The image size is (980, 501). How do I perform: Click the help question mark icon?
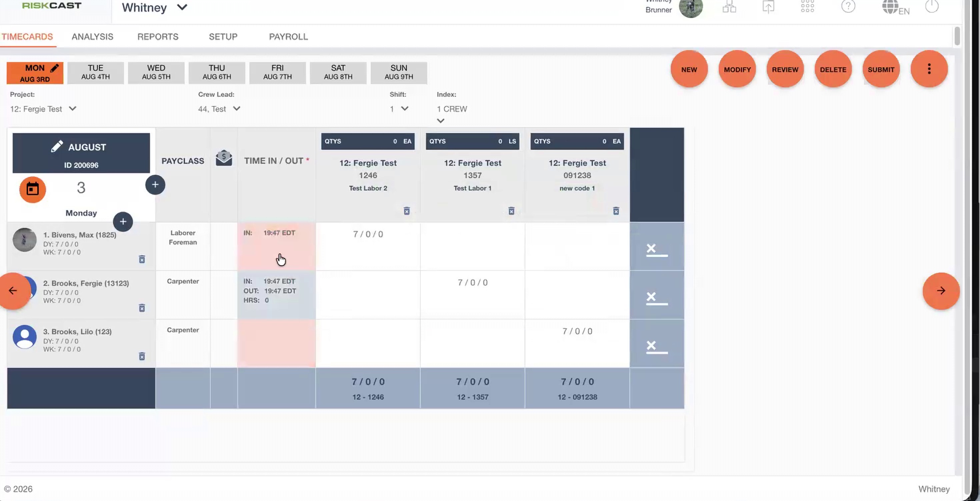(848, 6)
